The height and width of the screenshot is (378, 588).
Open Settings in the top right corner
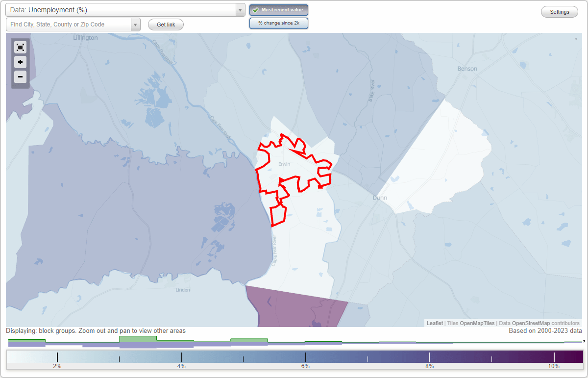(559, 11)
